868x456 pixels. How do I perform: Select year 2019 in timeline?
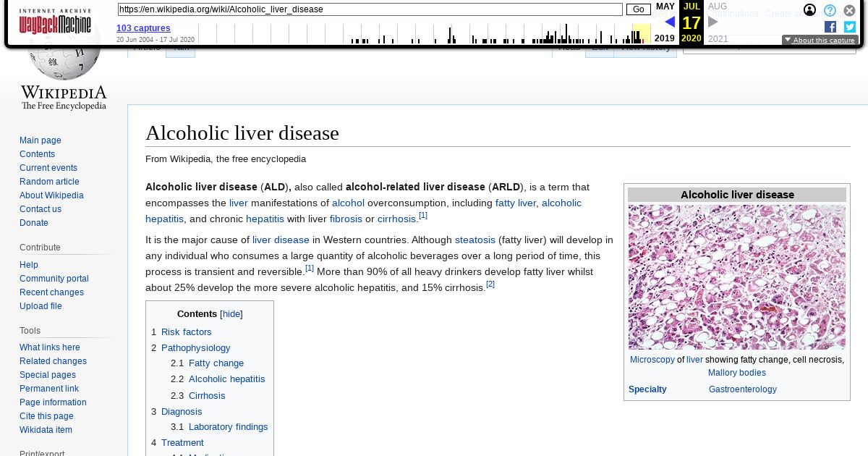click(664, 38)
